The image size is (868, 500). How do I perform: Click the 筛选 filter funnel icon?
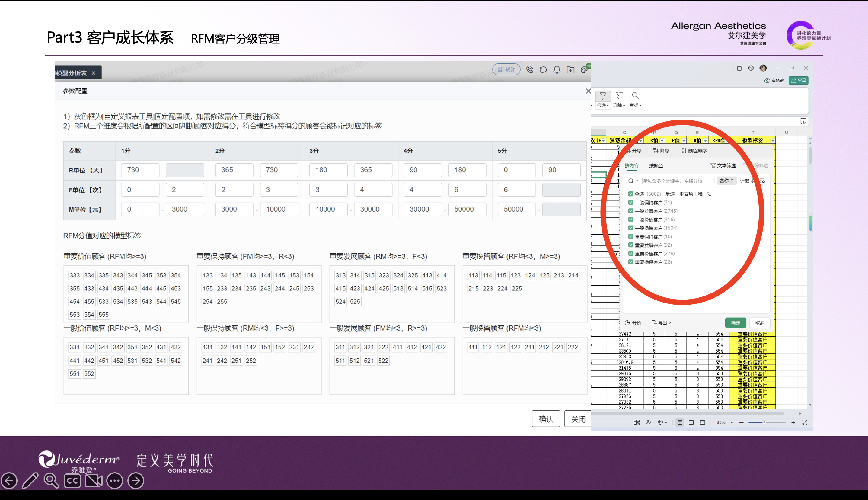click(603, 96)
